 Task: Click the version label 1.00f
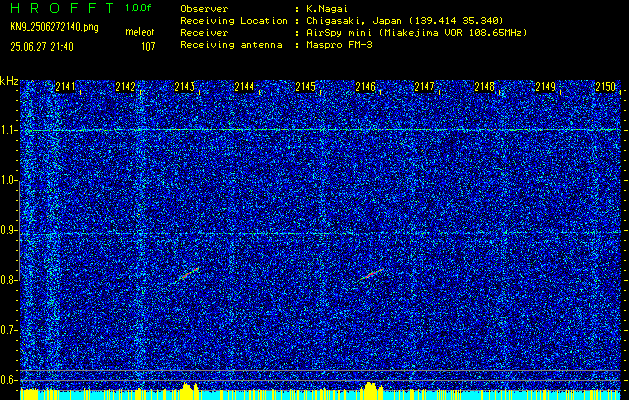138,8
